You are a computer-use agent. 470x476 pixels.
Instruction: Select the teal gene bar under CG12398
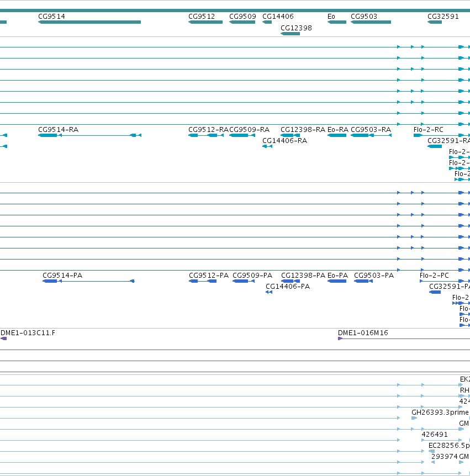tap(291, 34)
